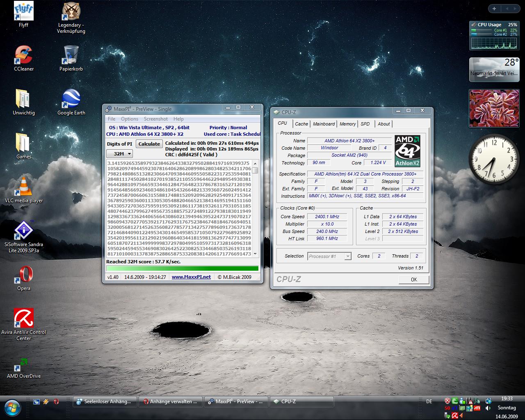Launch AMD OverDrive shortcut
This screenshot has width=525, height=420.
pyautogui.click(x=24, y=368)
